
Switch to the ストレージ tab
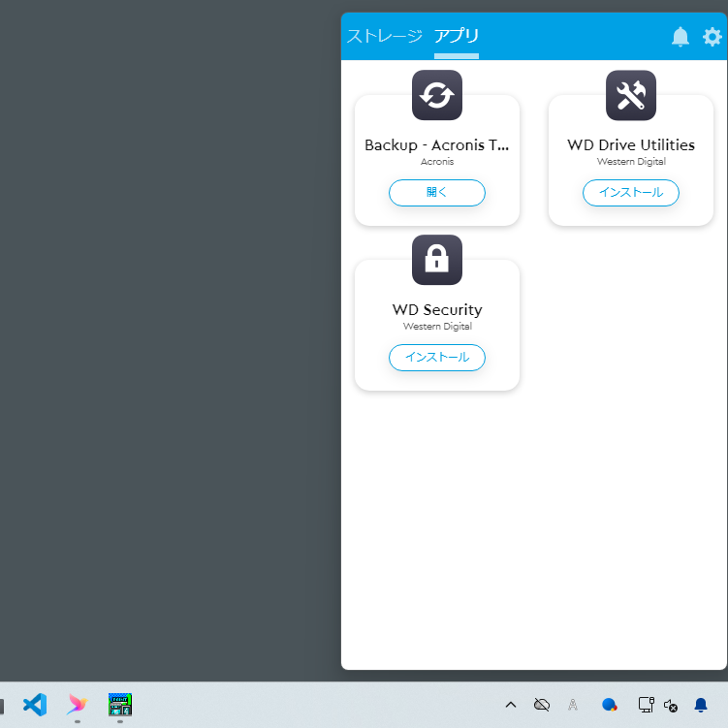point(385,36)
